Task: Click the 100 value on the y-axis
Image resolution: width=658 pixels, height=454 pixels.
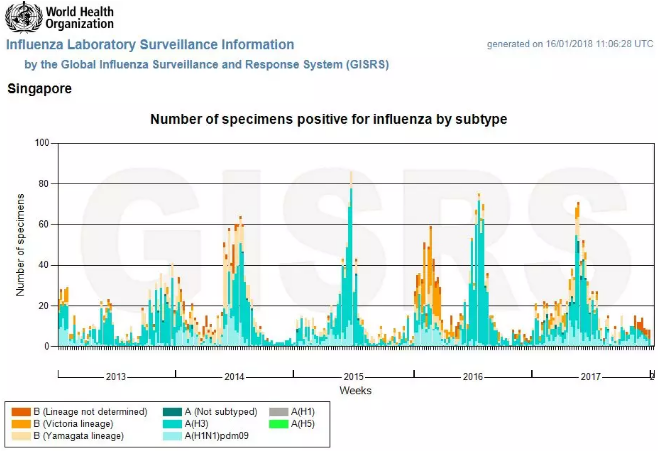Action: click(x=41, y=143)
